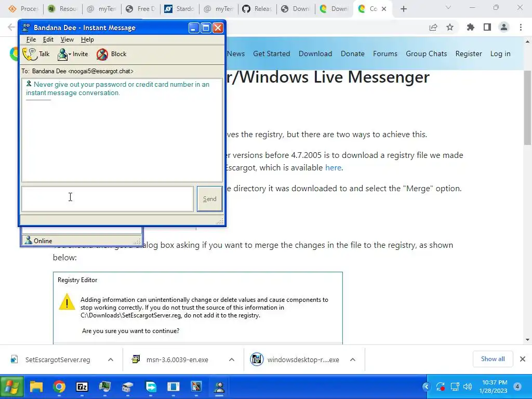Click the network tray icon

[x=455, y=387]
